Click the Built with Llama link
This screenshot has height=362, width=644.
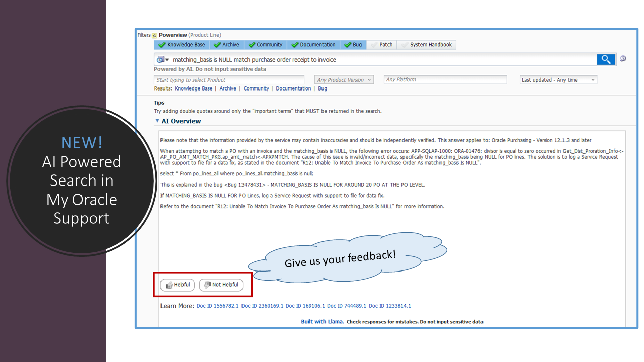tap(321, 321)
